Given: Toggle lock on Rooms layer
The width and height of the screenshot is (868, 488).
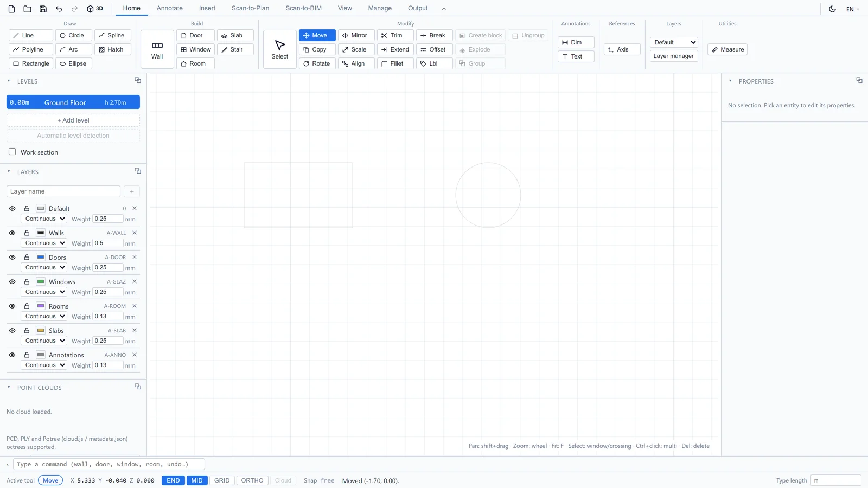Looking at the screenshot, I should pos(27,306).
